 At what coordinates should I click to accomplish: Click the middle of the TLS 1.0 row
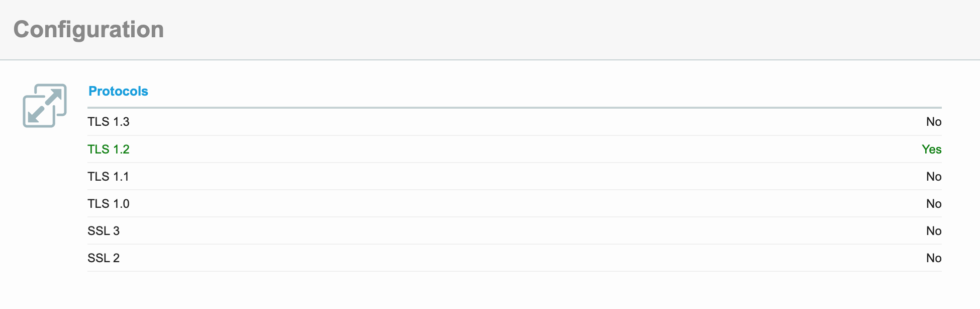pyautogui.click(x=515, y=204)
